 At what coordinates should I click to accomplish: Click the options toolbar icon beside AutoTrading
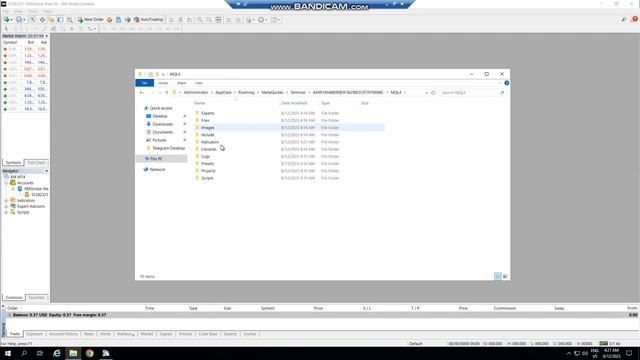coord(127,20)
